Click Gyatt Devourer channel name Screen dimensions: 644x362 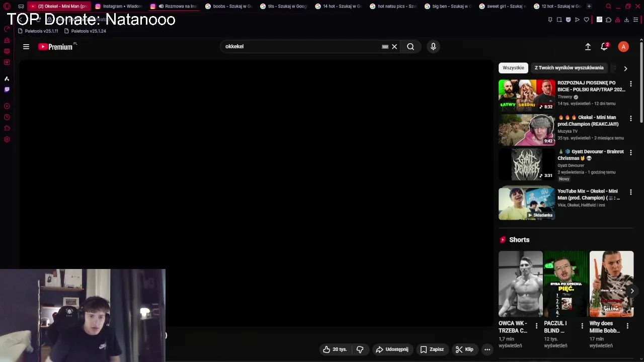point(571,165)
